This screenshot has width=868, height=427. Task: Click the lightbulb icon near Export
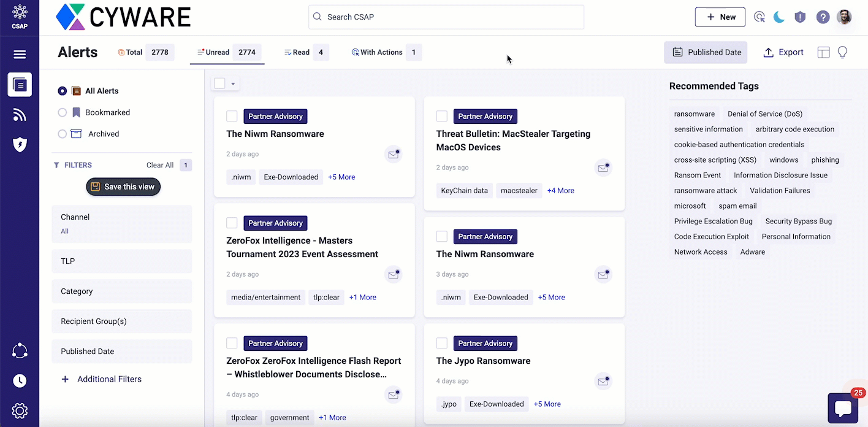point(843,53)
